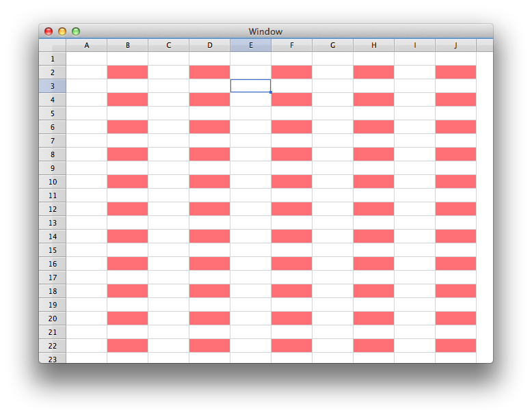
Task: Select row 8 header
Action: click(53, 154)
